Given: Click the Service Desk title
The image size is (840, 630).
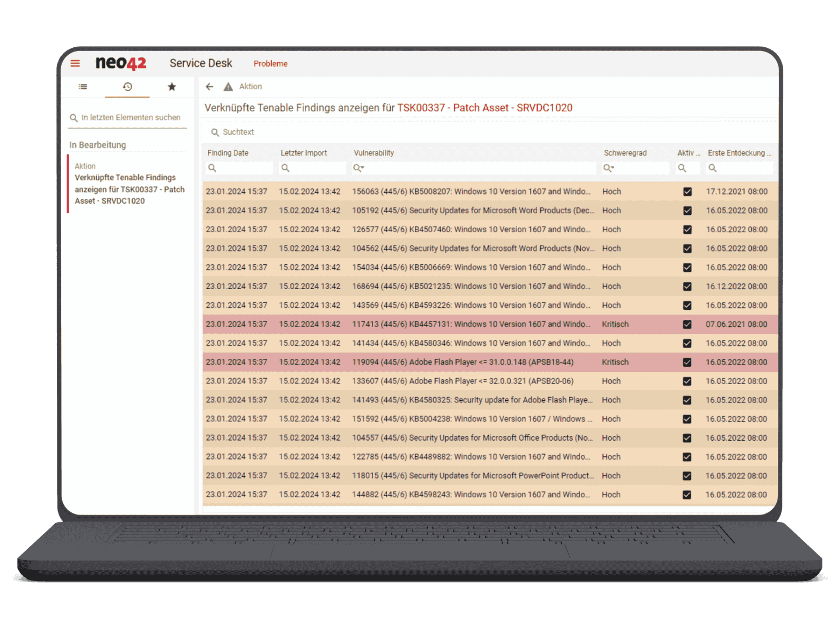Looking at the screenshot, I should [x=201, y=63].
